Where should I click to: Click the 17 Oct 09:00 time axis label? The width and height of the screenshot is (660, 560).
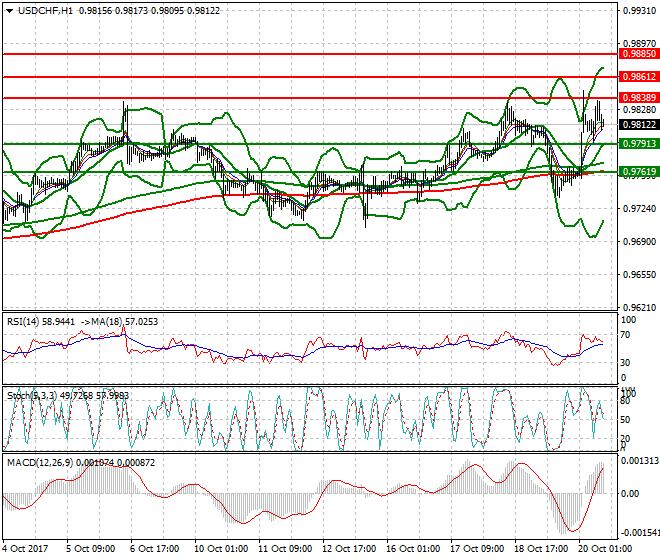[x=476, y=549]
